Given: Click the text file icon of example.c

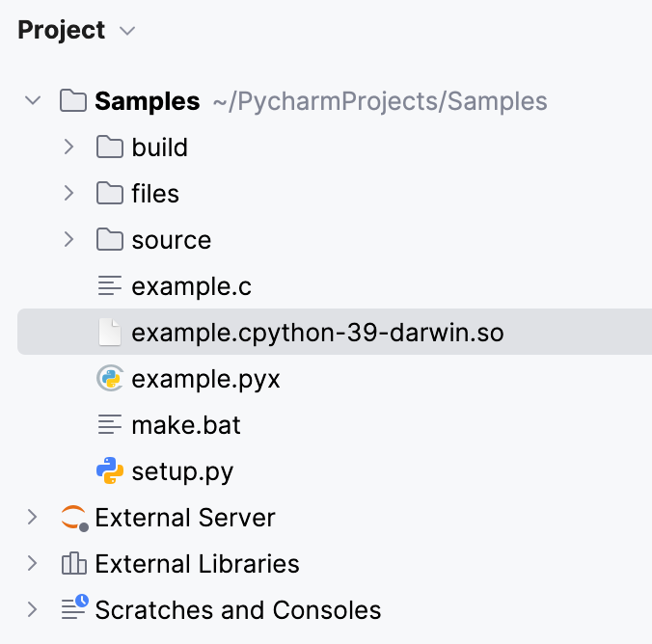Looking at the screenshot, I should pos(110,286).
